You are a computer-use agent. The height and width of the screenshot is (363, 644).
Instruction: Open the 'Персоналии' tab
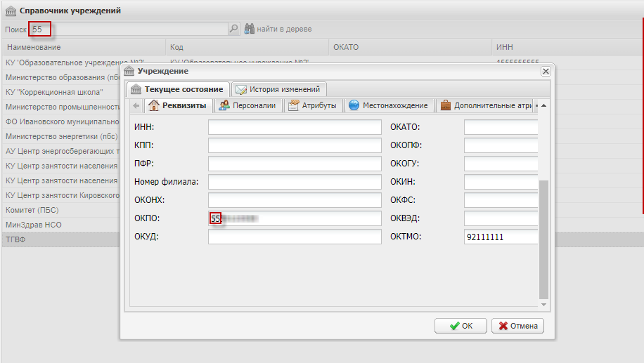tap(246, 106)
